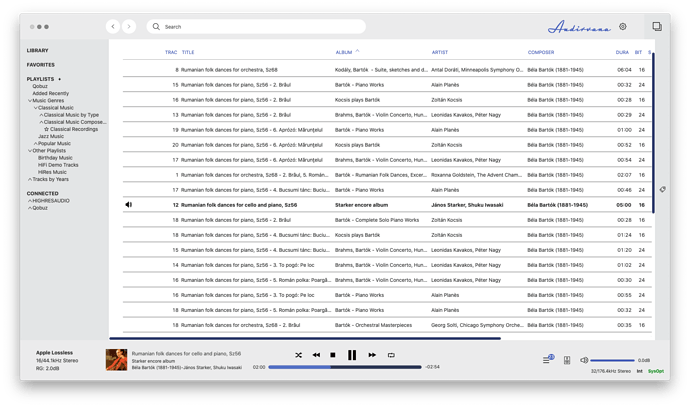
Task: Skip forward to next track
Action: [x=372, y=355]
